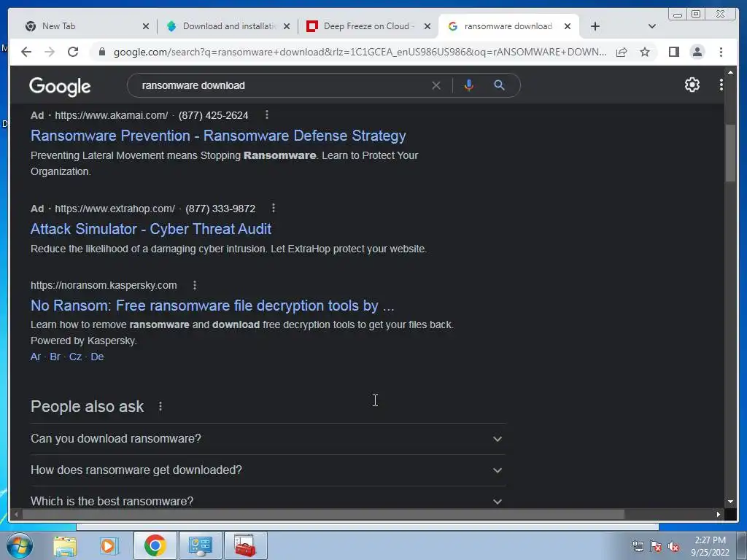Open options for the ExtraHop ad
Image resolution: width=747 pixels, height=560 pixels.
[274, 208]
